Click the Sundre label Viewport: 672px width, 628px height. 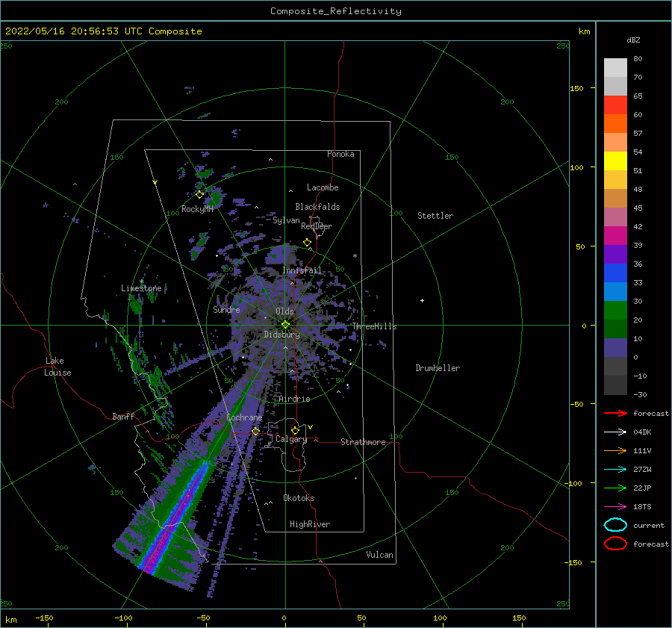point(226,309)
